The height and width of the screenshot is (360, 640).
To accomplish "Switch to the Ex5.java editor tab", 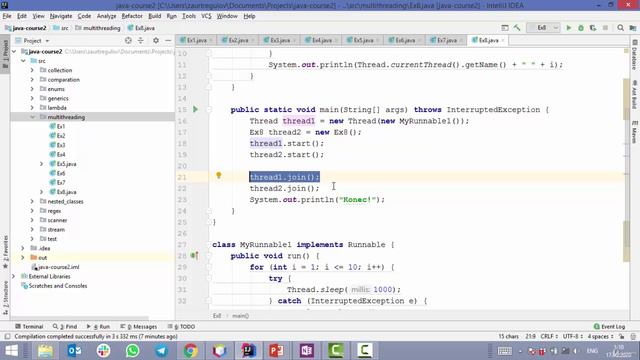I will 363,40.
